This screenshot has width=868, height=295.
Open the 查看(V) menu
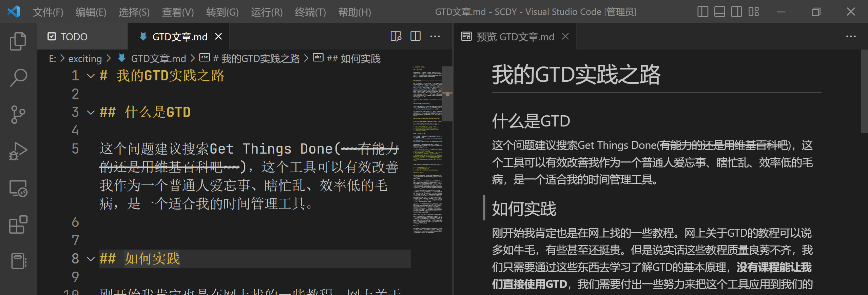click(x=178, y=12)
